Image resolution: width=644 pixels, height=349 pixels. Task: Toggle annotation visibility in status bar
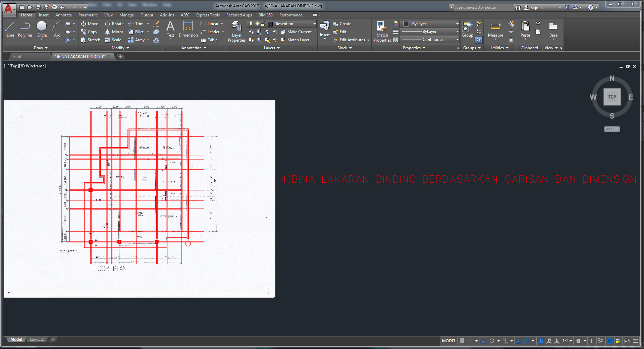pyautogui.click(x=541, y=341)
